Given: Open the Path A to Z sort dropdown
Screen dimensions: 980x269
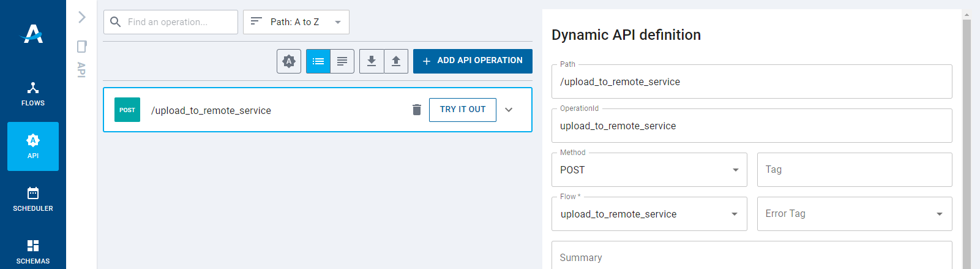Looking at the screenshot, I should (296, 22).
